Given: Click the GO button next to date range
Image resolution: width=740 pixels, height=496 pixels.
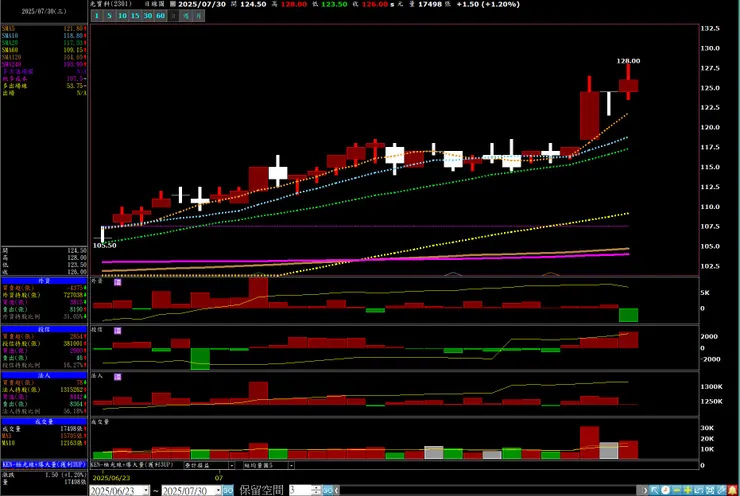Looking at the screenshot, I should [x=228, y=490].
